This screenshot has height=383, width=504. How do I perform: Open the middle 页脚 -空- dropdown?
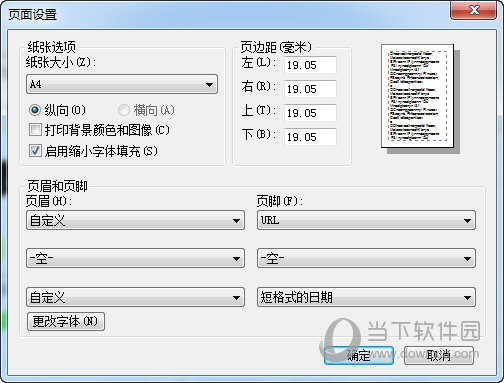(366, 258)
